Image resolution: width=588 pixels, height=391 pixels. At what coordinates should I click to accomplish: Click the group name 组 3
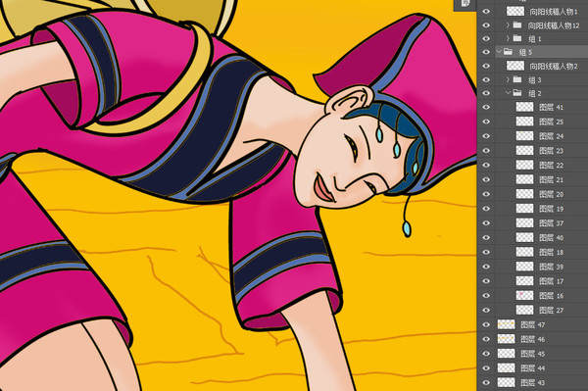click(x=535, y=79)
